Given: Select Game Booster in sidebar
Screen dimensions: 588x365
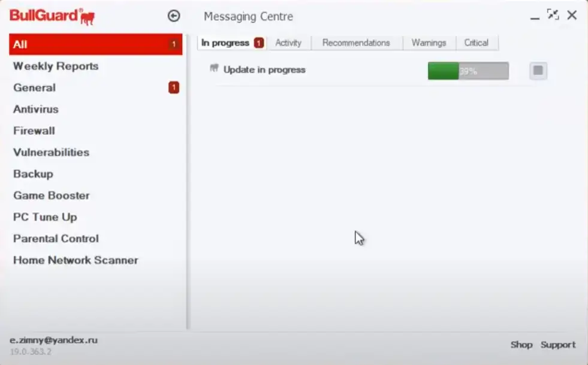Looking at the screenshot, I should pyautogui.click(x=52, y=195).
